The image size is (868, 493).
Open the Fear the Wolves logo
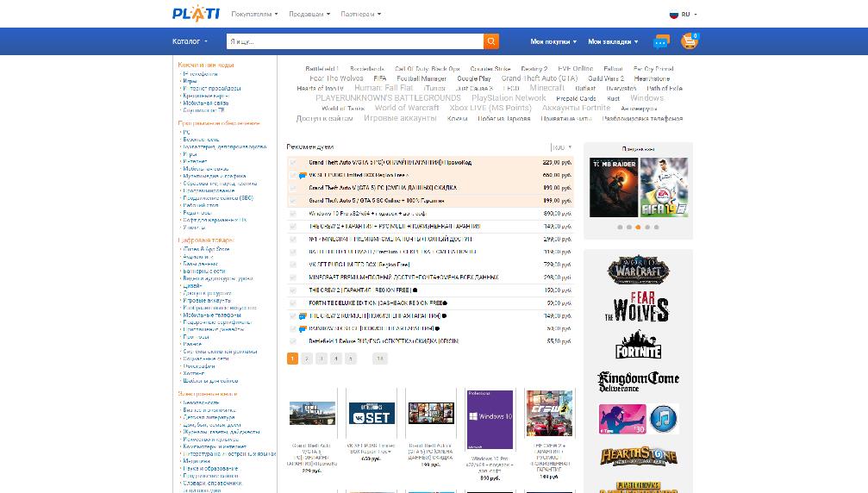(637, 307)
